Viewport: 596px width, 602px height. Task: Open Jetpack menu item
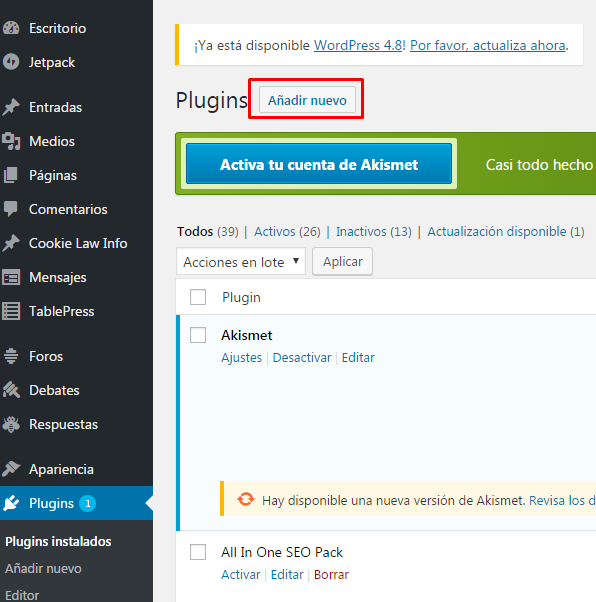[x=52, y=63]
